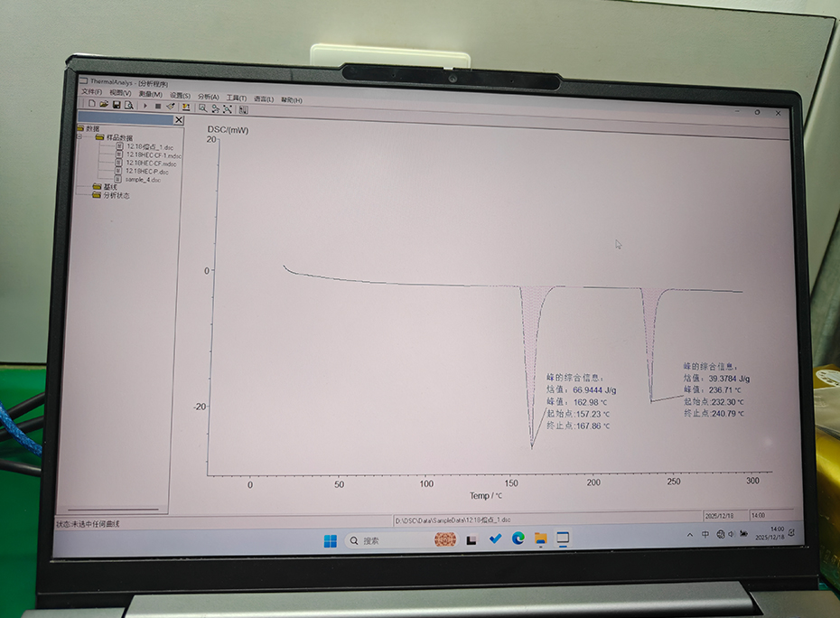Click the Windows taskbar search box

pos(384,540)
